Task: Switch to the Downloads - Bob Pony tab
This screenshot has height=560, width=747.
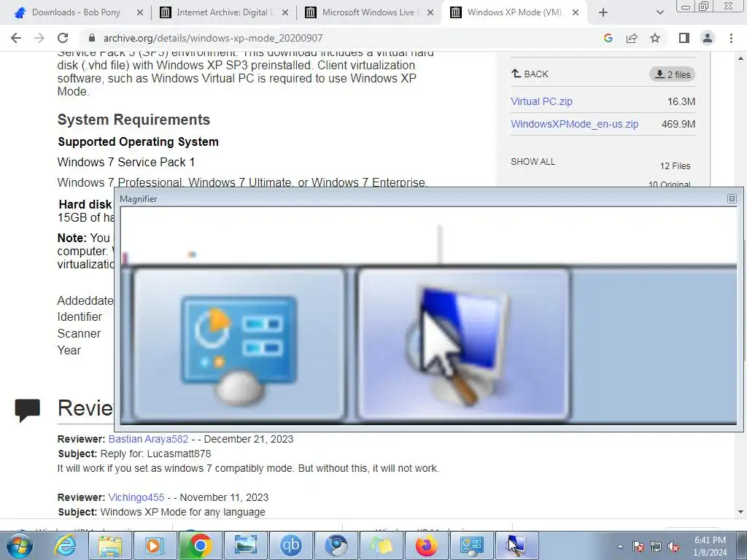Action: click(76, 12)
